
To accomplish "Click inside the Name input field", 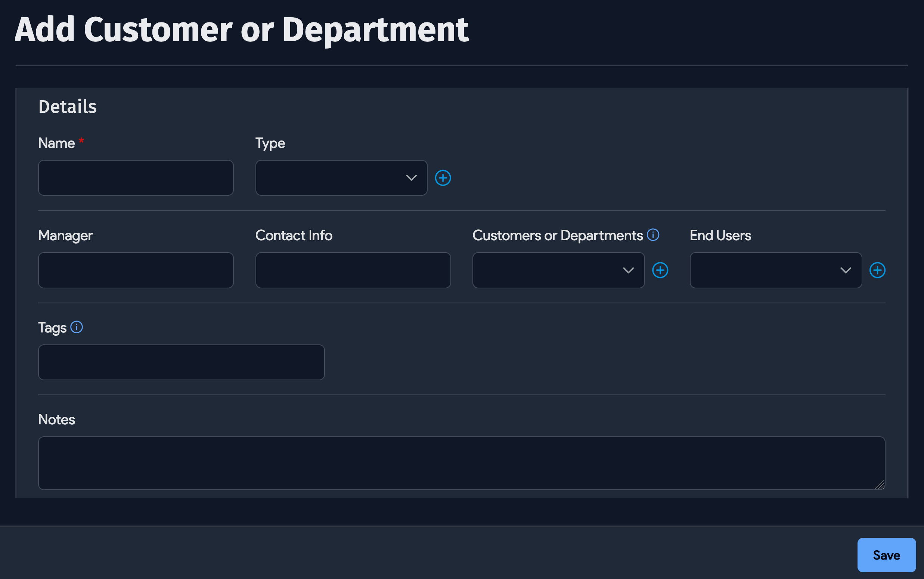I will coord(136,178).
